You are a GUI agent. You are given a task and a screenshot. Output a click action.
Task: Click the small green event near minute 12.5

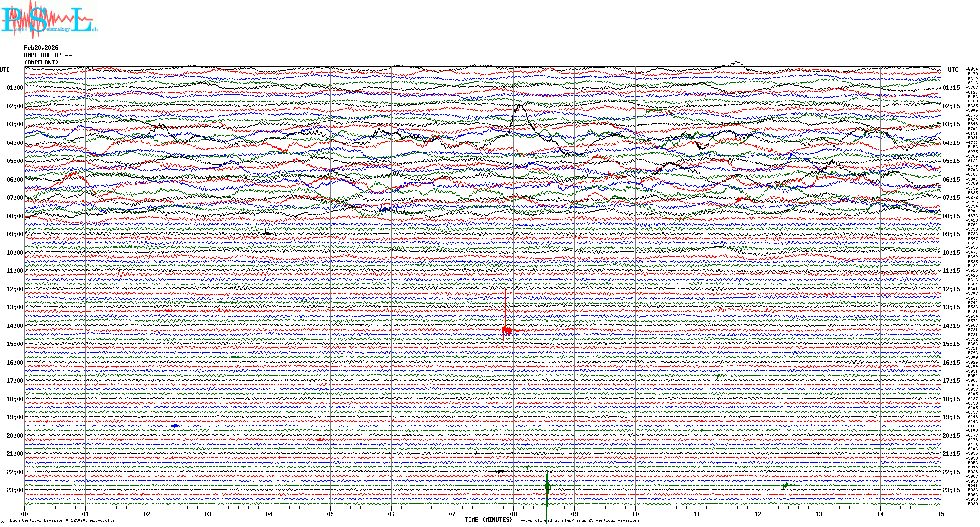coord(784,485)
